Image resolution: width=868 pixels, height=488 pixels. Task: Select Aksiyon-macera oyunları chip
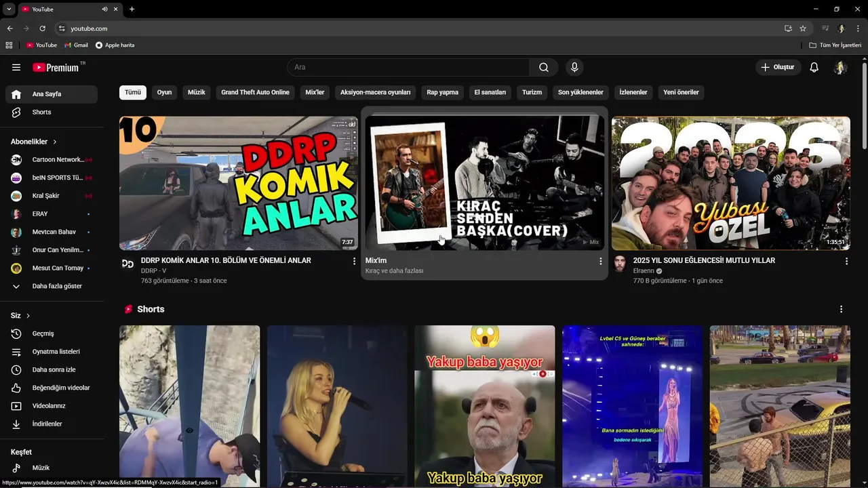376,92
